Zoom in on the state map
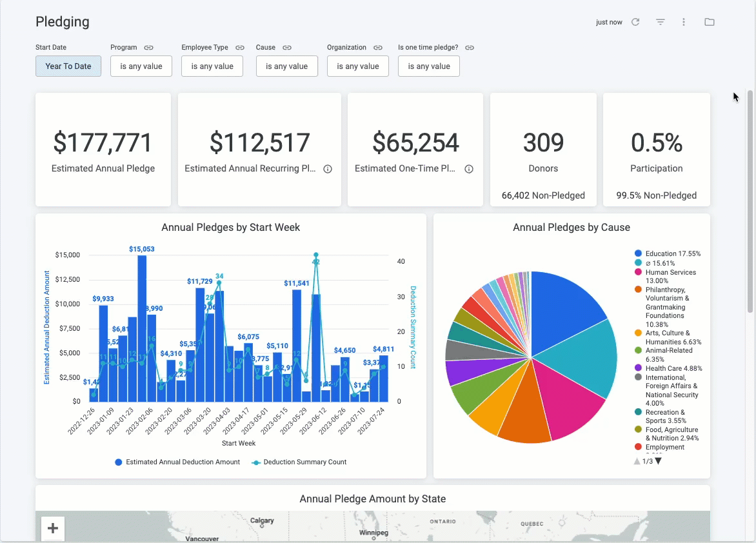 52,528
